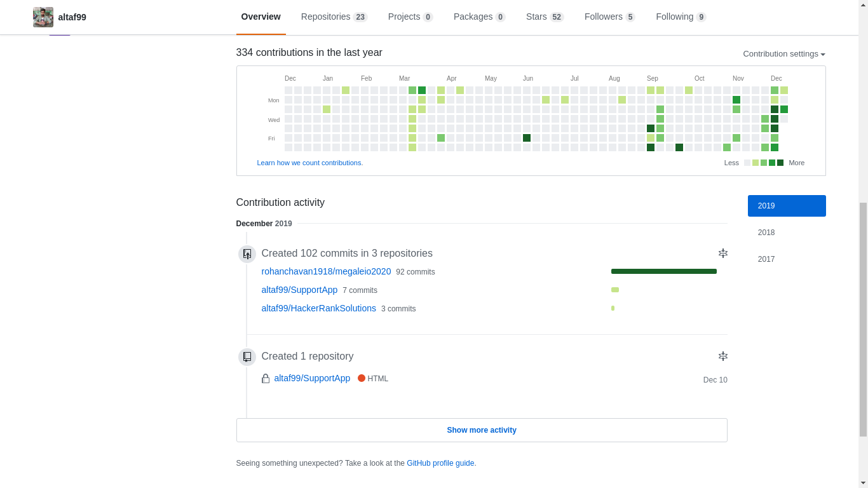Open altaf99/SupportApp link in Created repository section

[312, 378]
